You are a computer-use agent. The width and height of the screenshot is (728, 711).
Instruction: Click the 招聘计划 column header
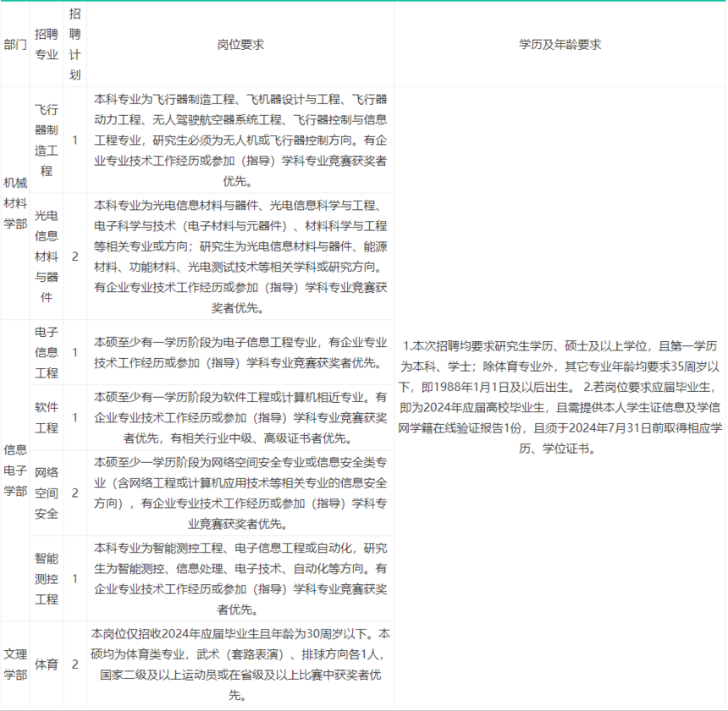pos(74,44)
